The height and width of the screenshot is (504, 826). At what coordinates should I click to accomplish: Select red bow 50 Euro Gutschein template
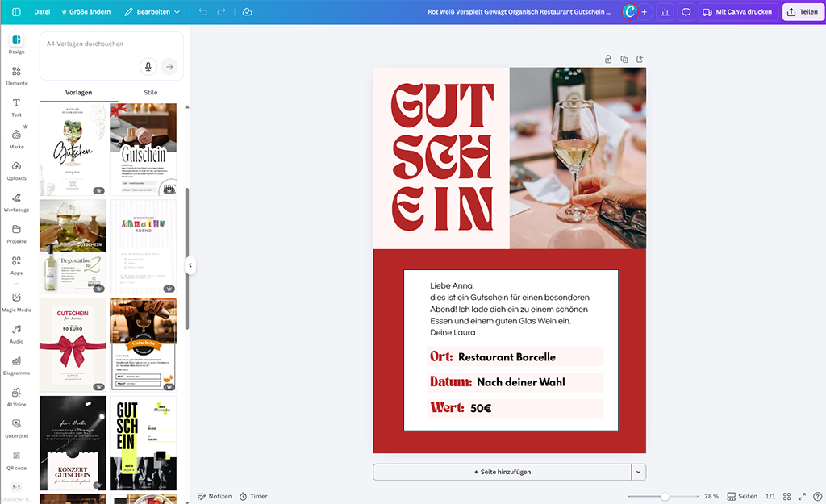tap(73, 345)
